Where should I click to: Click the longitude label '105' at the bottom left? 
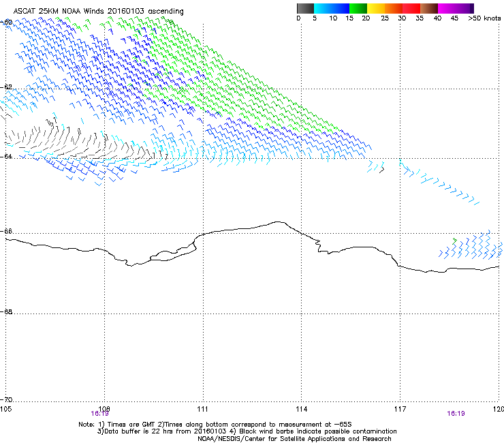click(5, 409)
